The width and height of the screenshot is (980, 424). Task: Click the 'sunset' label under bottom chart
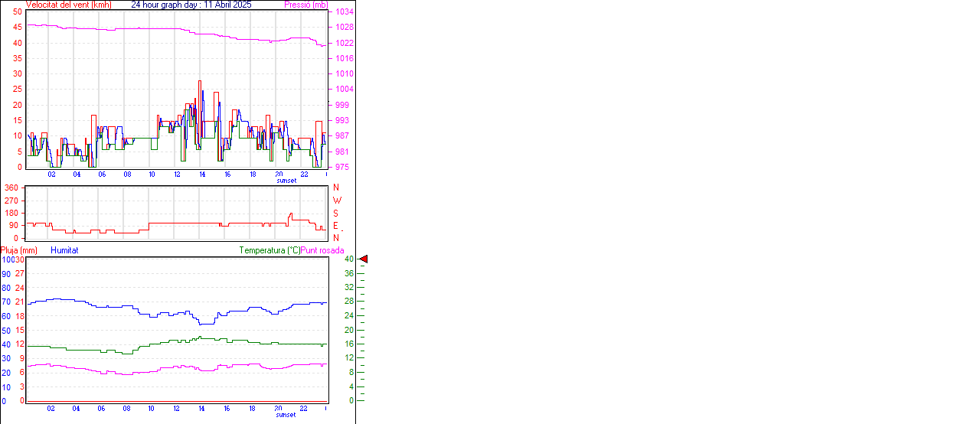click(x=286, y=415)
